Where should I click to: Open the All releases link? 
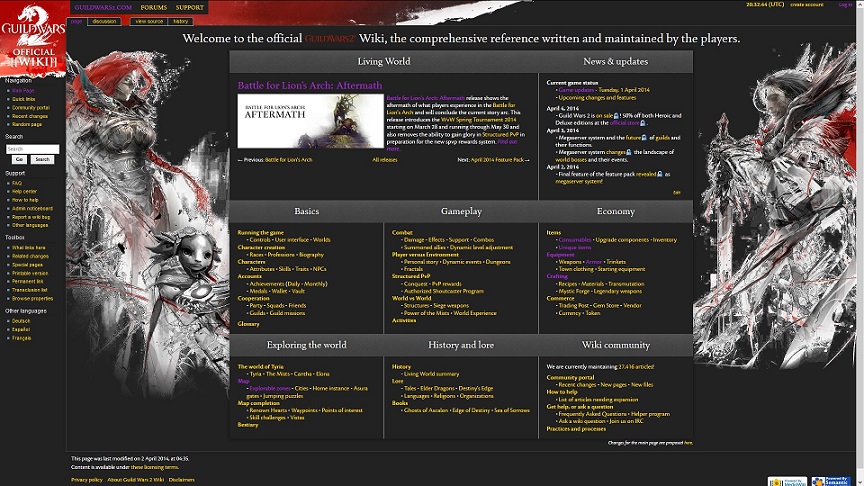point(385,160)
